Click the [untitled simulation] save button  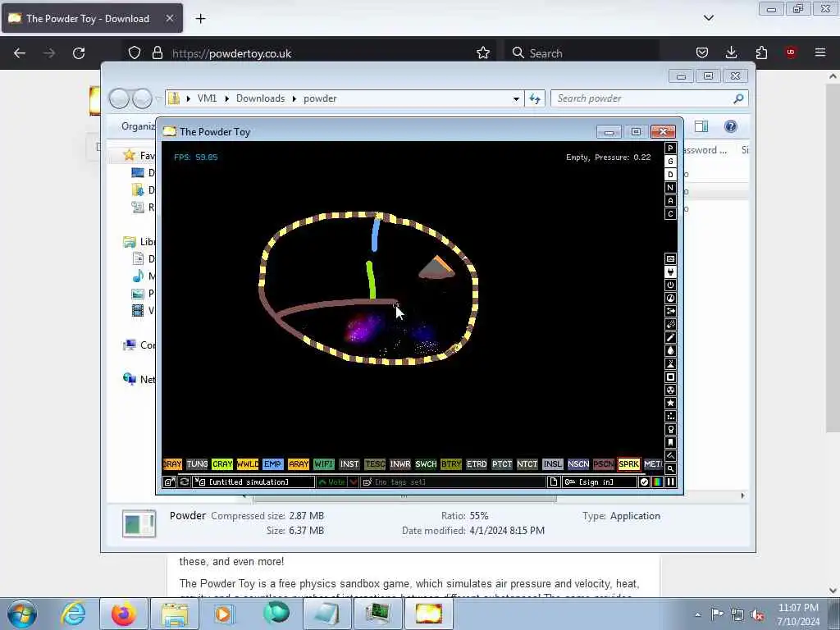(x=253, y=482)
